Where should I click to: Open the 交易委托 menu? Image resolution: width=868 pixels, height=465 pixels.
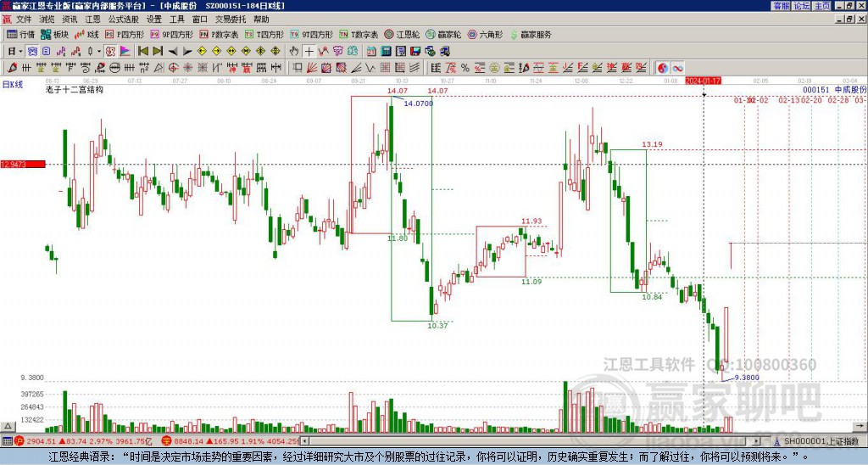231,20
